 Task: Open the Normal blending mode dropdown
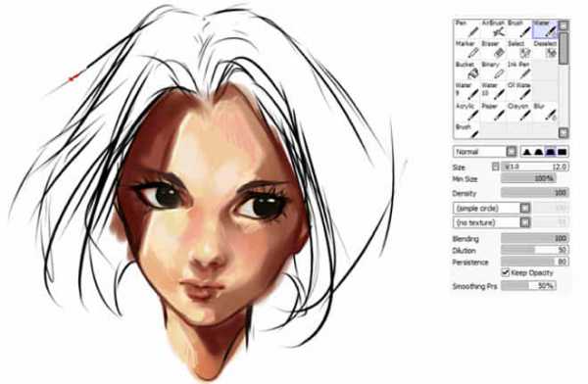click(x=485, y=152)
